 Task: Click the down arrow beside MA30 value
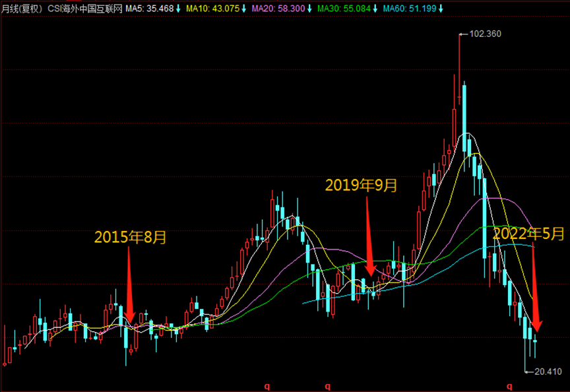pyautogui.click(x=375, y=9)
